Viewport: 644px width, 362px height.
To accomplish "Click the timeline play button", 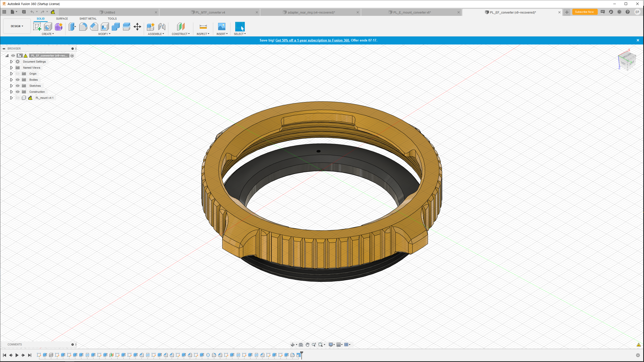I will click(x=17, y=355).
